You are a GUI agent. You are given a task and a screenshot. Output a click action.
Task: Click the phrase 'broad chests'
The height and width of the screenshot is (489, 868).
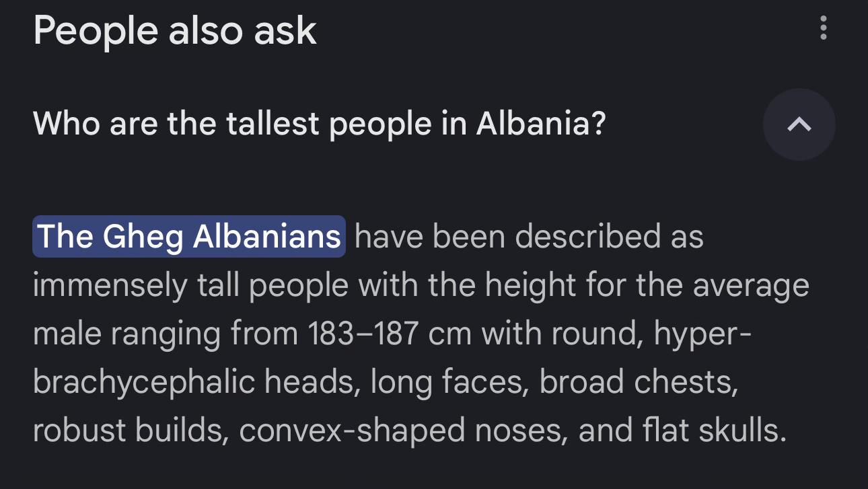click(x=639, y=382)
